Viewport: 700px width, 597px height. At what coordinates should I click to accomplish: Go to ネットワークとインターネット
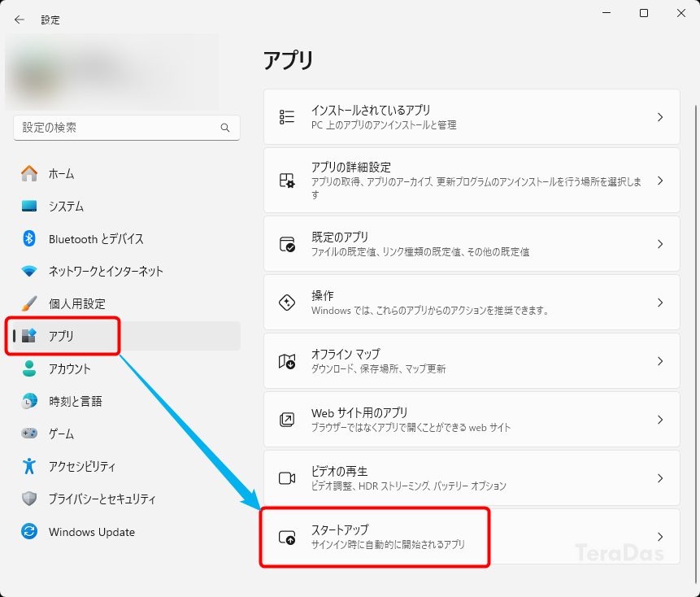pyautogui.click(x=127, y=271)
